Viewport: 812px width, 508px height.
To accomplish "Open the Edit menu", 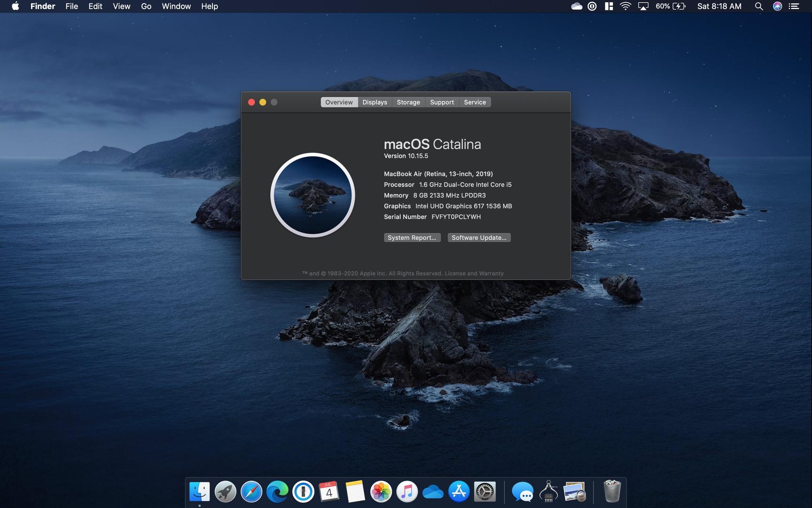I will click(x=95, y=6).
